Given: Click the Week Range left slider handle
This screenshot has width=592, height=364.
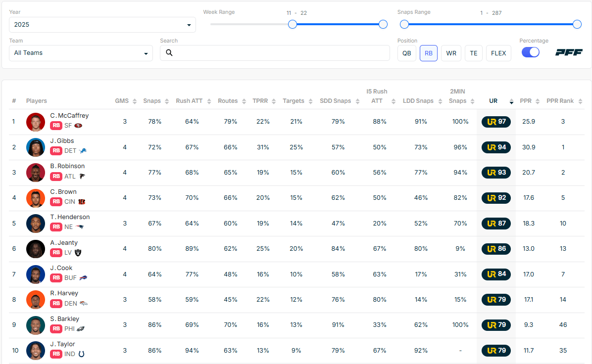Looking at the screenshot, I should [293, 24].
